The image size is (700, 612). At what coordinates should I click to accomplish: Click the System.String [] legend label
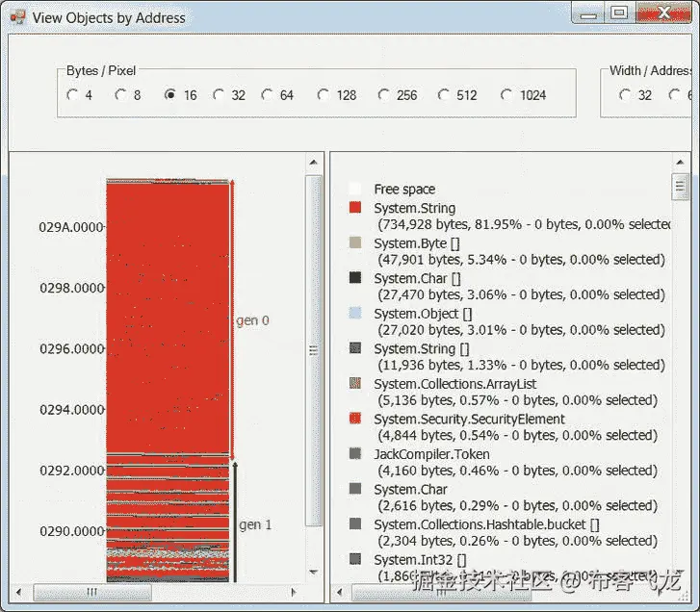422,349
